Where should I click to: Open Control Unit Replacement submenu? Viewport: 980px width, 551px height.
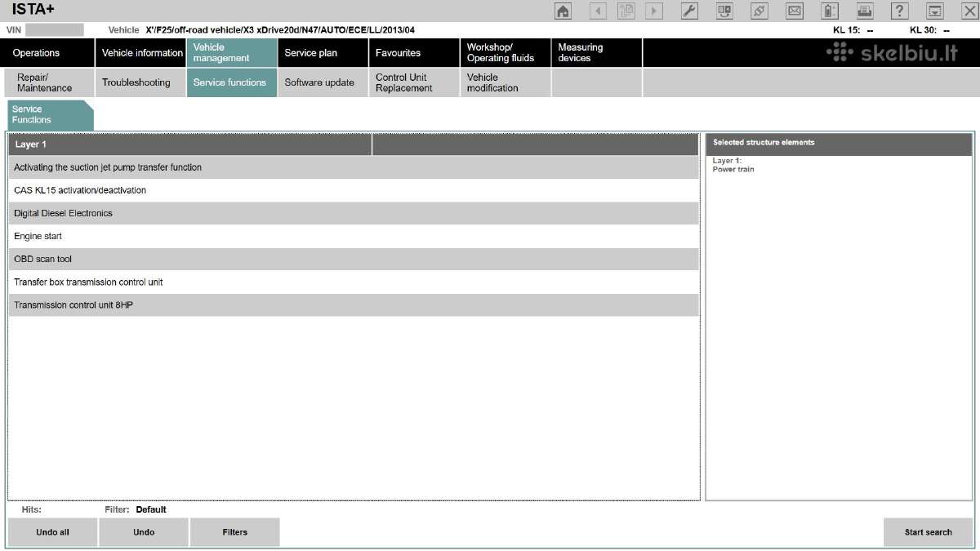pos(415,83)
